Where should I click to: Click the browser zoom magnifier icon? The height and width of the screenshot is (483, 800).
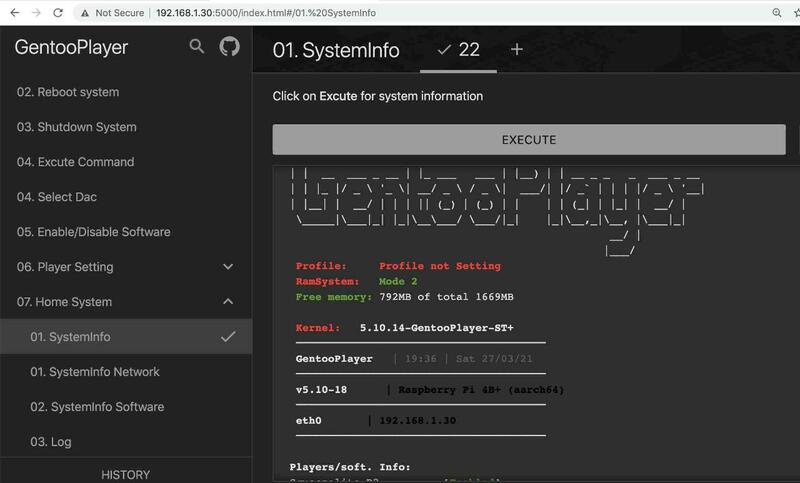coord(776,13)
